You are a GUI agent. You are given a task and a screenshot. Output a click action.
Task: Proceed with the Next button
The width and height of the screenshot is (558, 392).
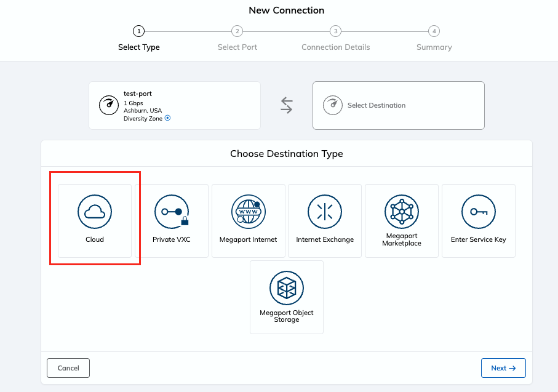point(503,368)
